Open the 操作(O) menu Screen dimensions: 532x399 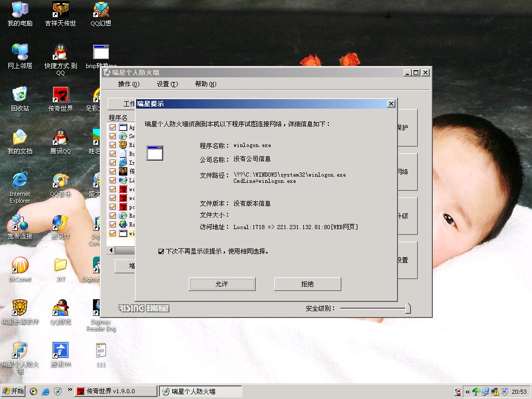(x=128, y=84)
